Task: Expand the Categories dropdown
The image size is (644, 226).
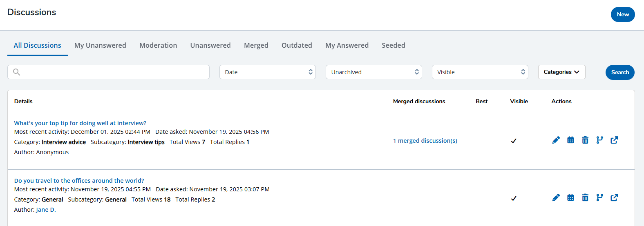Action: 561,72
